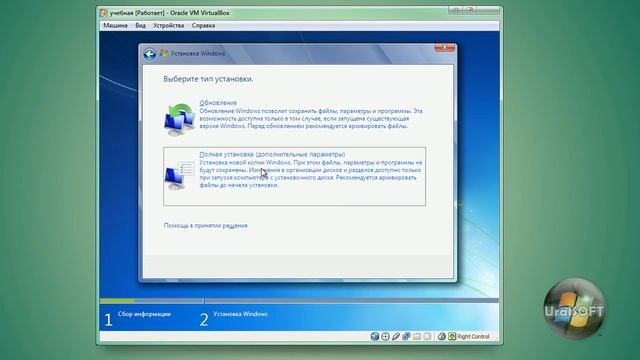
Task: Click the Установка Windows step label at bottom
Action: (240, 314)
